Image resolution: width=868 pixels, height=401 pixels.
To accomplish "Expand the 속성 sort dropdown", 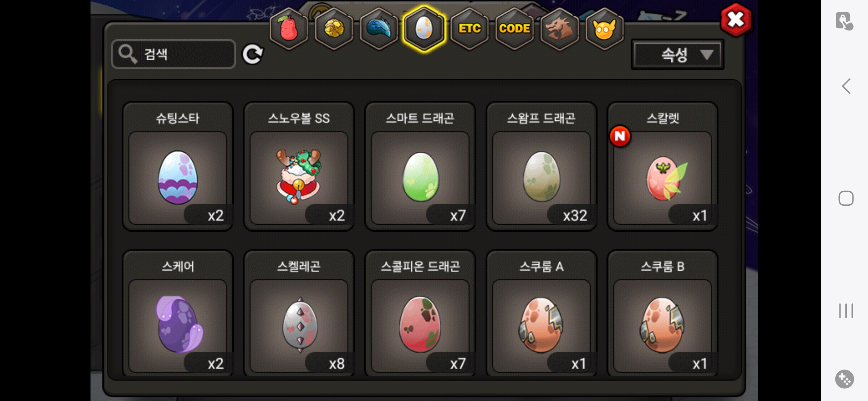I will pos(678,55).
